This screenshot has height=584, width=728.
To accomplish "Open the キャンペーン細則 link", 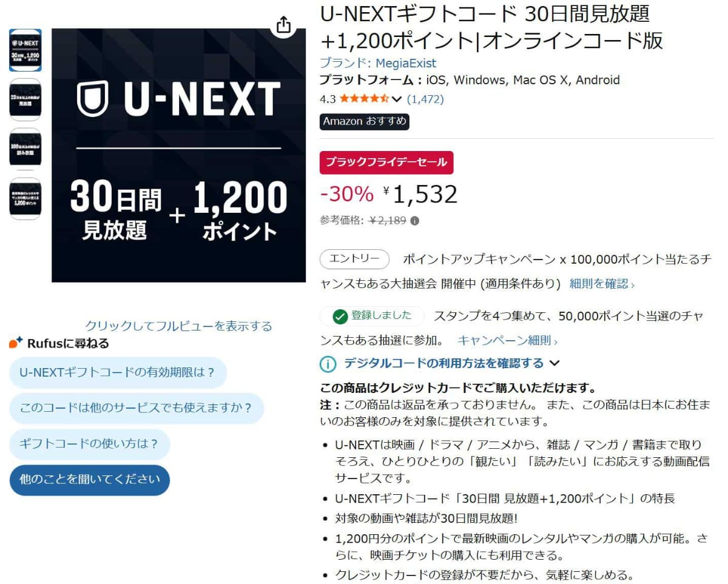I will pos(507,340).
